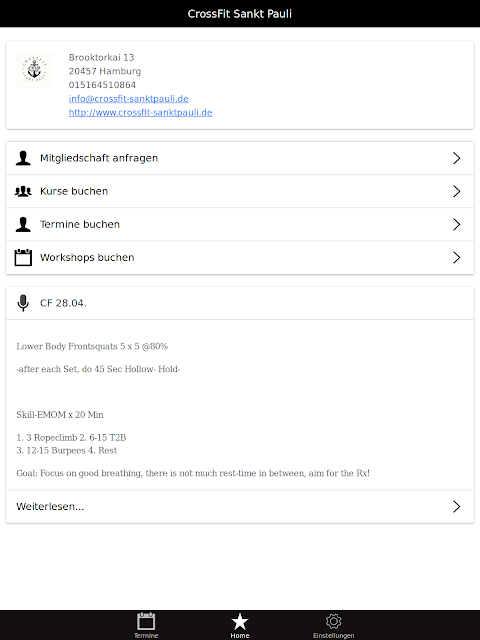This screenshot has height=640, width=480.
Task: Open Einstellungen gear icon
Action: pos(333,621)
